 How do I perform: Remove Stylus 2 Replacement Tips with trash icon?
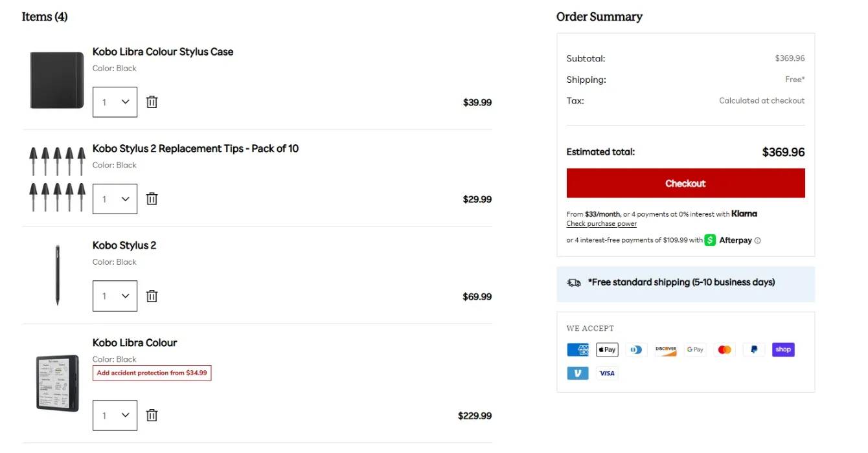coord(152,199)
